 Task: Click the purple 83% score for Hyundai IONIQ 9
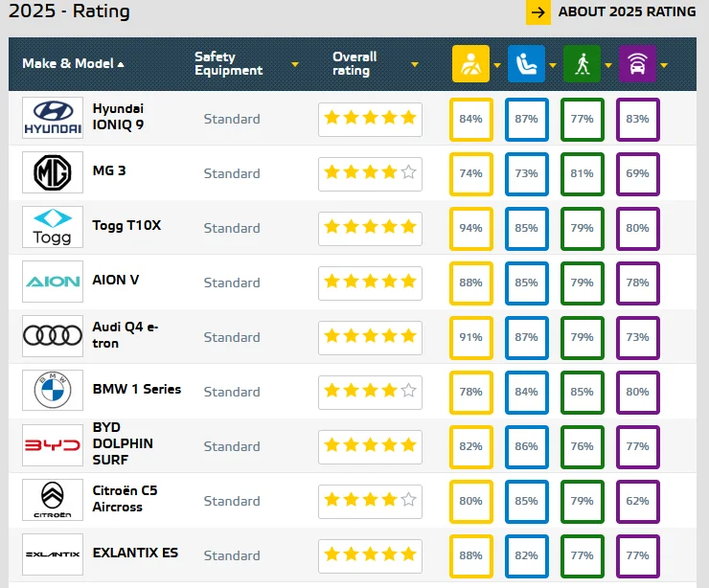click(x=637, y=120)
